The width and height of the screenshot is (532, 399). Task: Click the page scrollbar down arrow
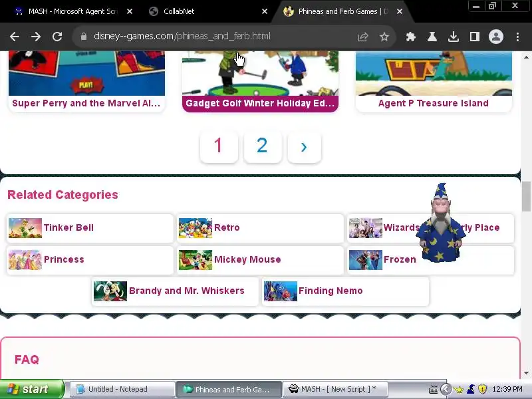tap(526, 373)
